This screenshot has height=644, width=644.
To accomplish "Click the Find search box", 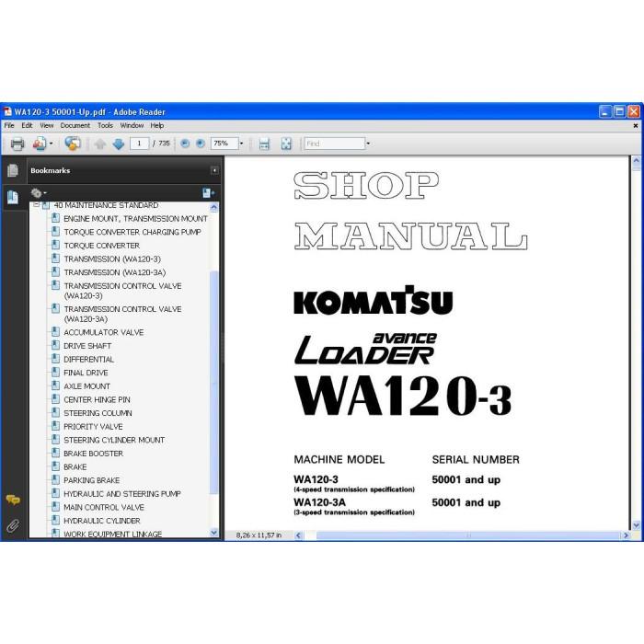I will (x=335, y=144).
